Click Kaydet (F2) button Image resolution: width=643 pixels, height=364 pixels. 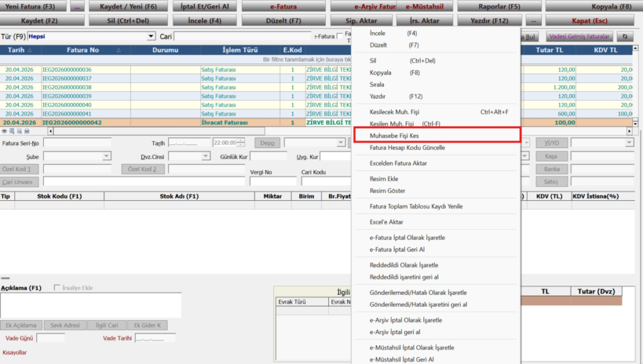[42, 21]
